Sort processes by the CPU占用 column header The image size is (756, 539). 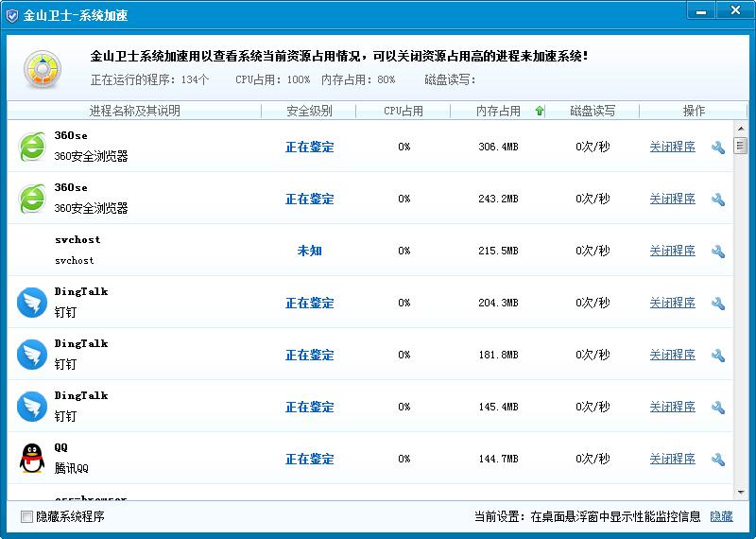coord(404,111)
